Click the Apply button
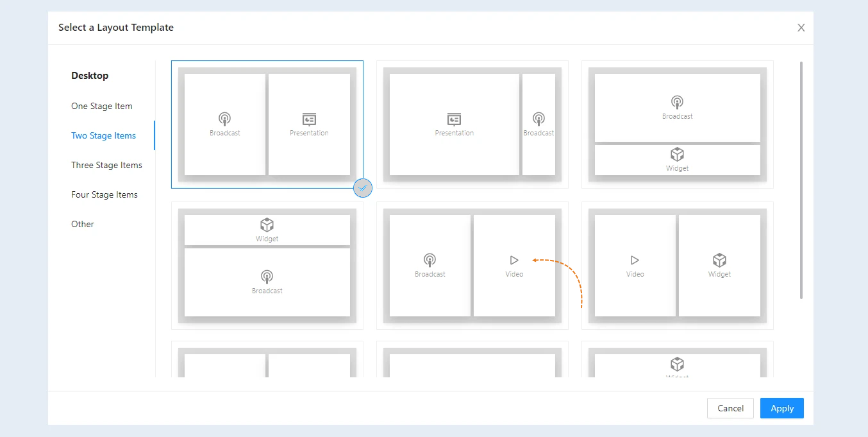The width and height of the screenshot is (868, 437). 782,408
